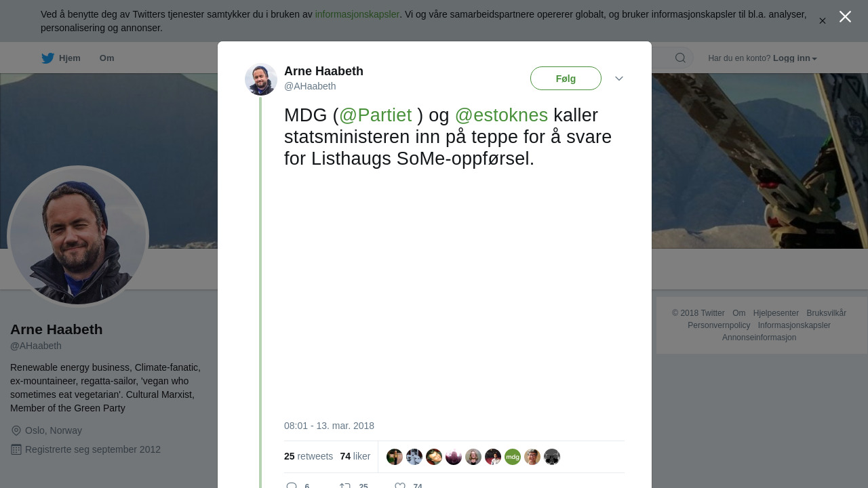868x488 pixels.
Task: Open the Logg inn dropdown
Action: click(795, 58)
